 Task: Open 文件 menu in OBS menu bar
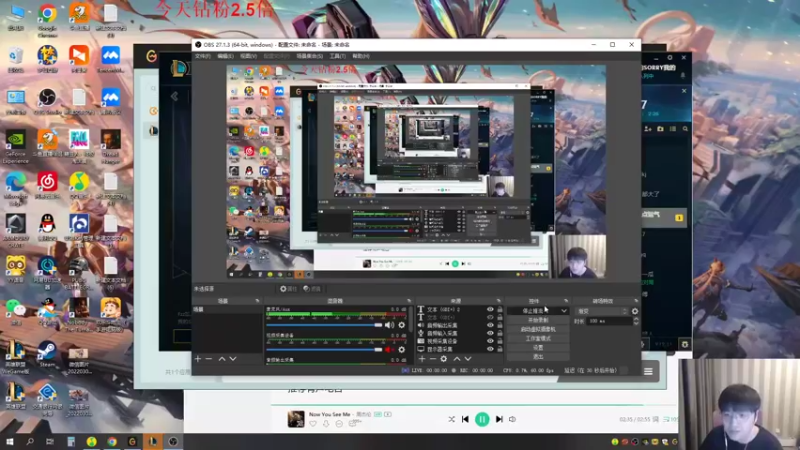tap(203, 56)
